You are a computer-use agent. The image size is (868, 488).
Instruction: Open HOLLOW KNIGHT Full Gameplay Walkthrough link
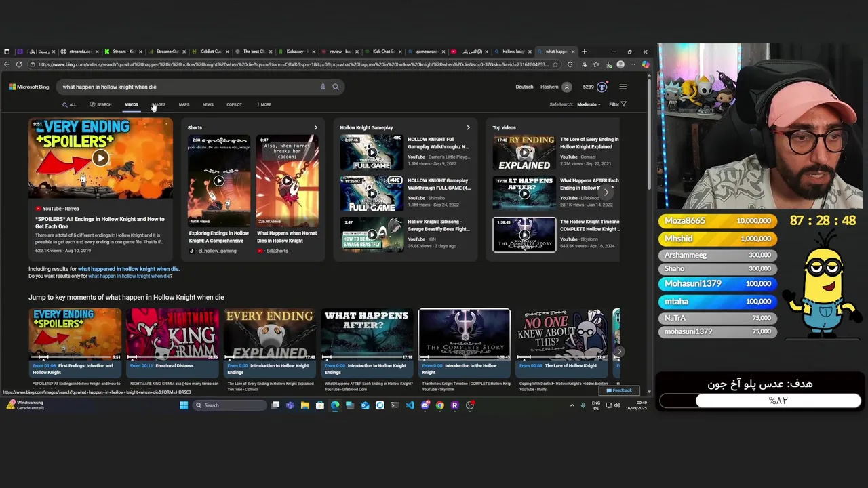pos(438,143)
